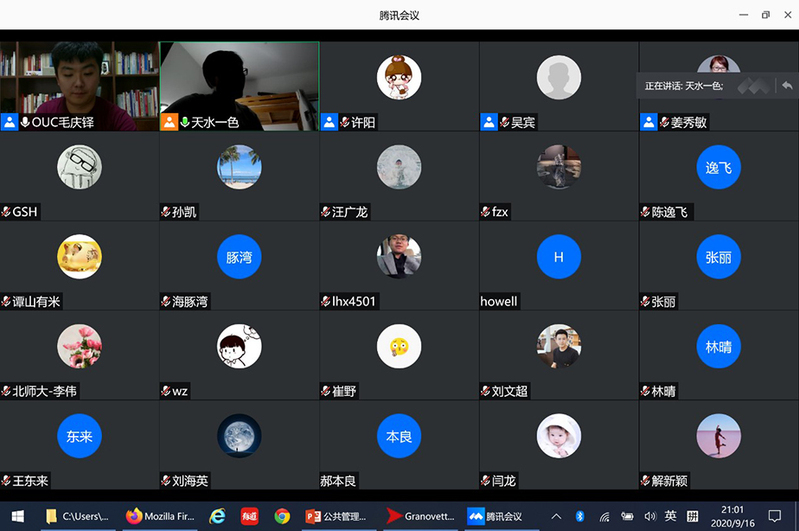Expand the system tray hidden icons chevron
This screenshot has width=799, height=531.
[x=556, y=516]
